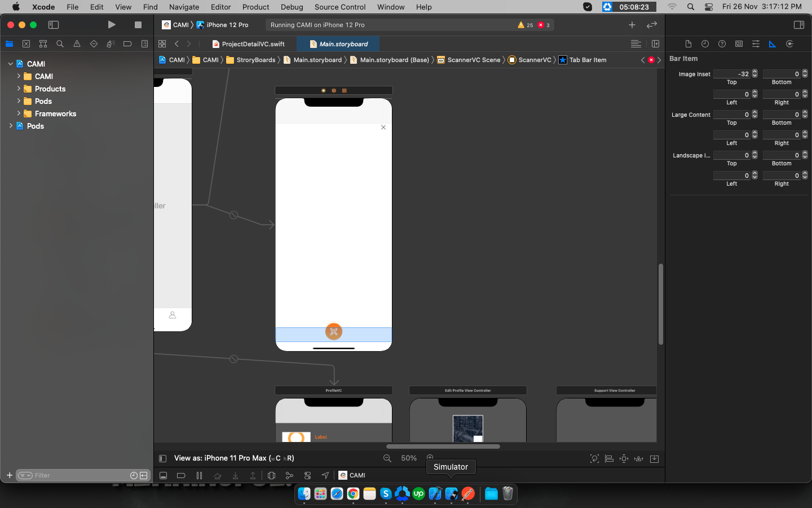Image resolution: width=812 pixels, height=508 pixels.
Task: Expand the Frameworks folder
Action: [19, 113]
